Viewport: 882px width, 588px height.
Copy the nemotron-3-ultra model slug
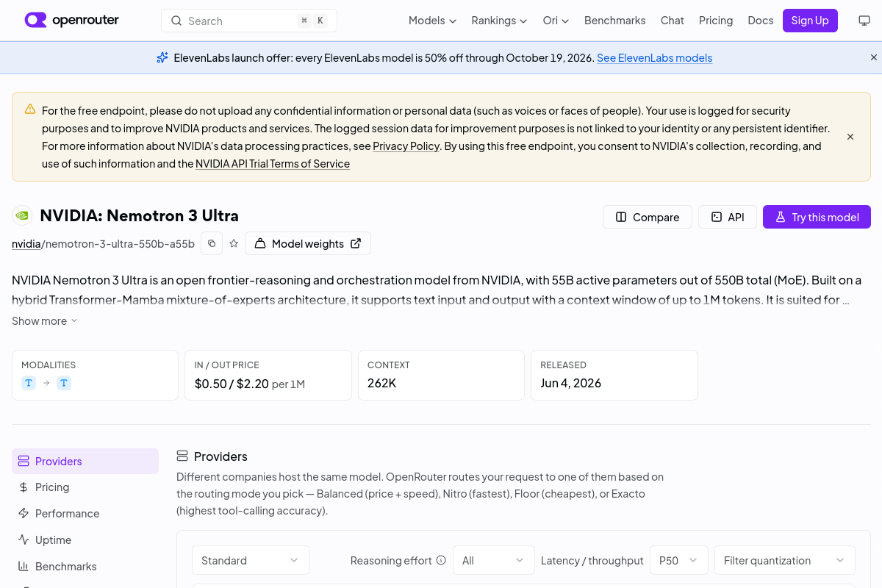[x=212, y=243]
